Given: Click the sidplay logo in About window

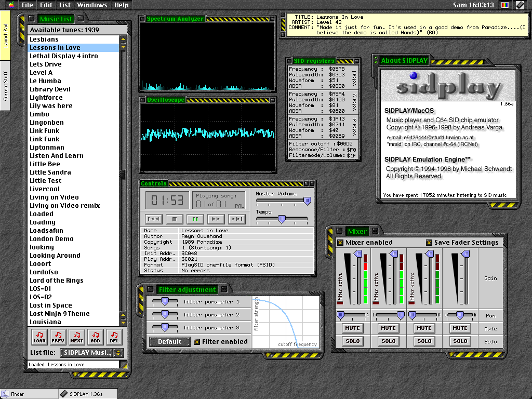Looking at the screenshot, I should [x=448, y=86].
